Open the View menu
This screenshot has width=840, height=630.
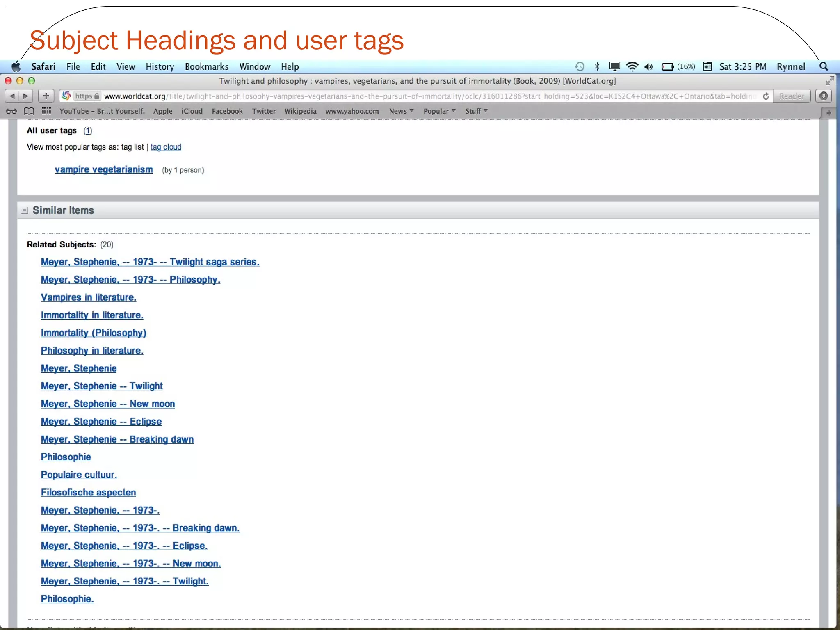tap(126, 66)
